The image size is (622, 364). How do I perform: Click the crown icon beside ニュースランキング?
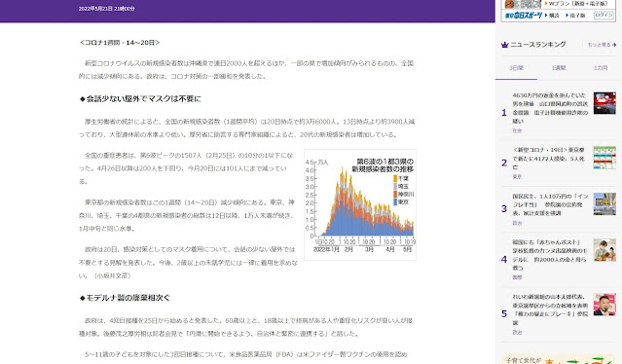point(504,45)
